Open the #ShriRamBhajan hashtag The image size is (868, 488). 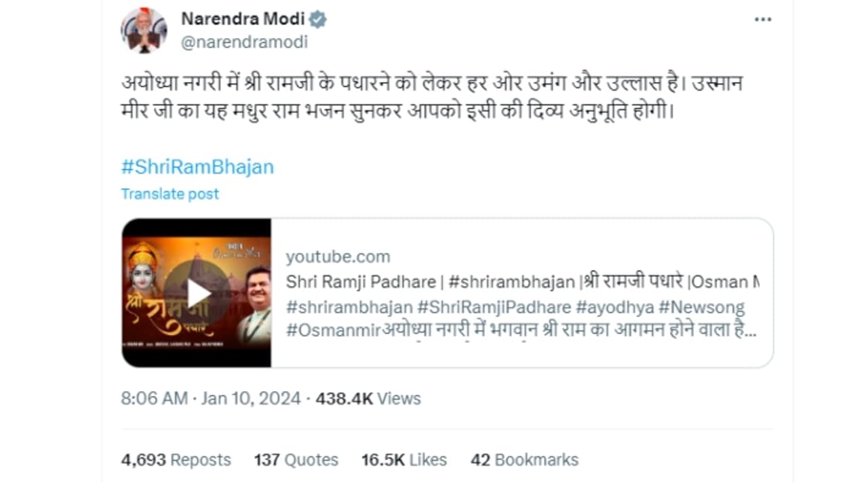coord(197,167)
